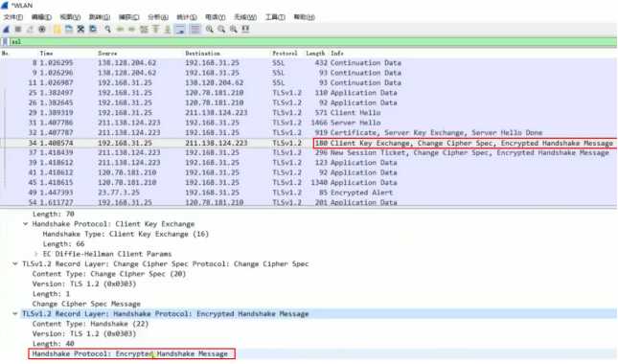Open a capture file via folder icon
This screenshot has width=618, height=364.
point(57,29)
